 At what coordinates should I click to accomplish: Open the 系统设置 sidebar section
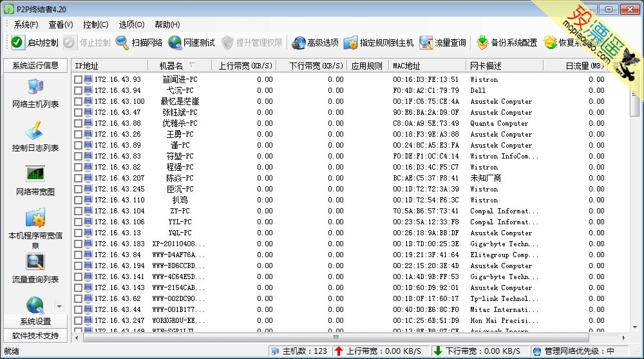tap(35, 321)
